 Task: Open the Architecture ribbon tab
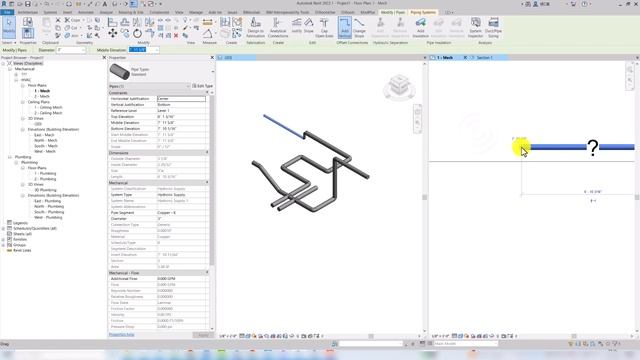pyautogui.click(x=28, y=12)
